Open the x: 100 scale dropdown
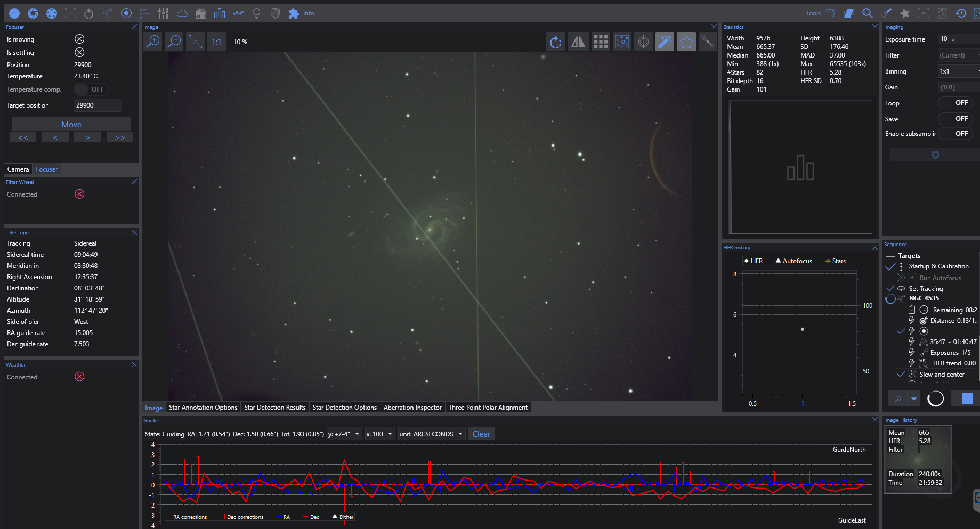Image resolution: width=980 pixels, height=529 pixels. tap(379, 434)
